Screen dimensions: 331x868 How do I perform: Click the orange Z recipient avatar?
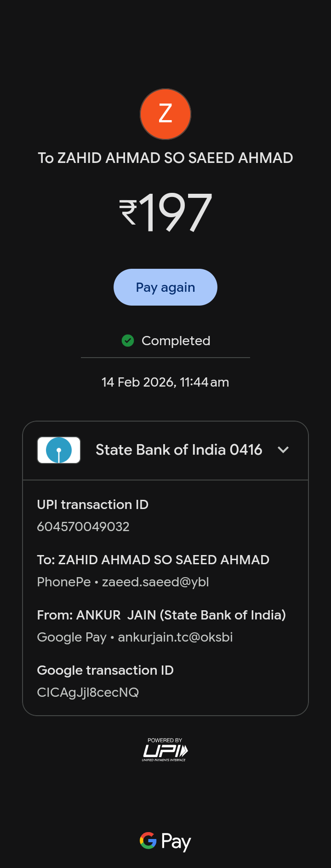[165, 114]
